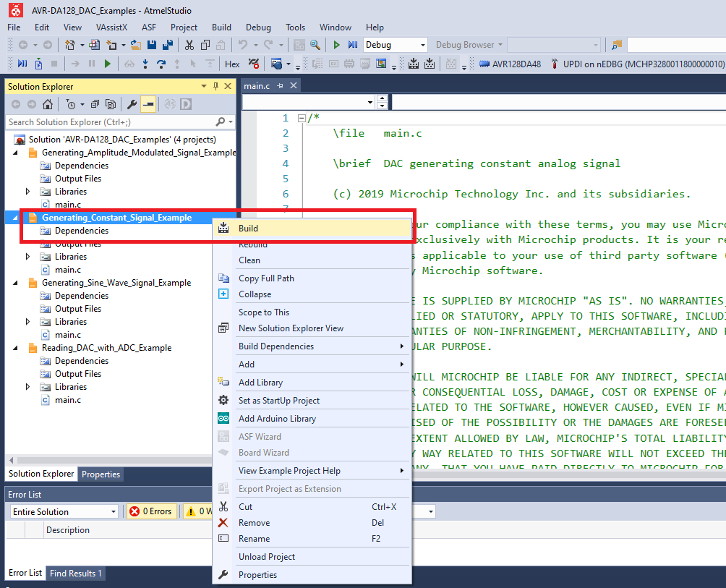Click Set as StartUp Project menu item
The width and height of the screenshot is (726, 588).
(312, 401)
